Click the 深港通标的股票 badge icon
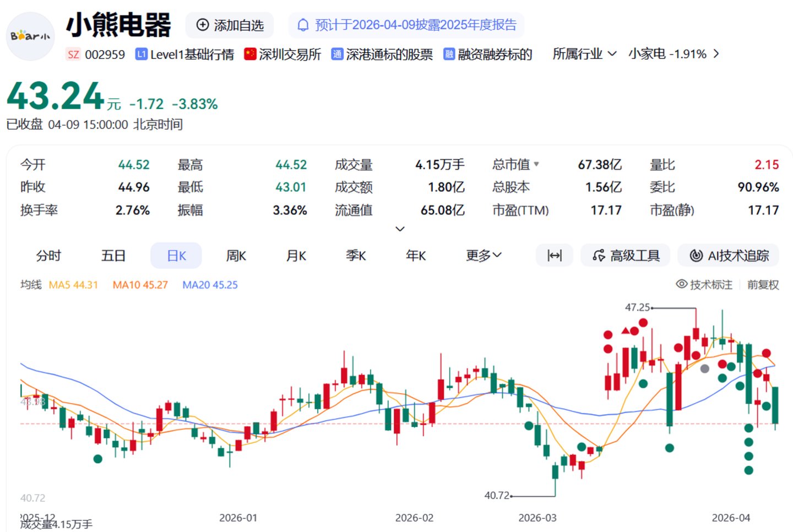The height and width of the screenshot is (532, 793). point(337,54)
